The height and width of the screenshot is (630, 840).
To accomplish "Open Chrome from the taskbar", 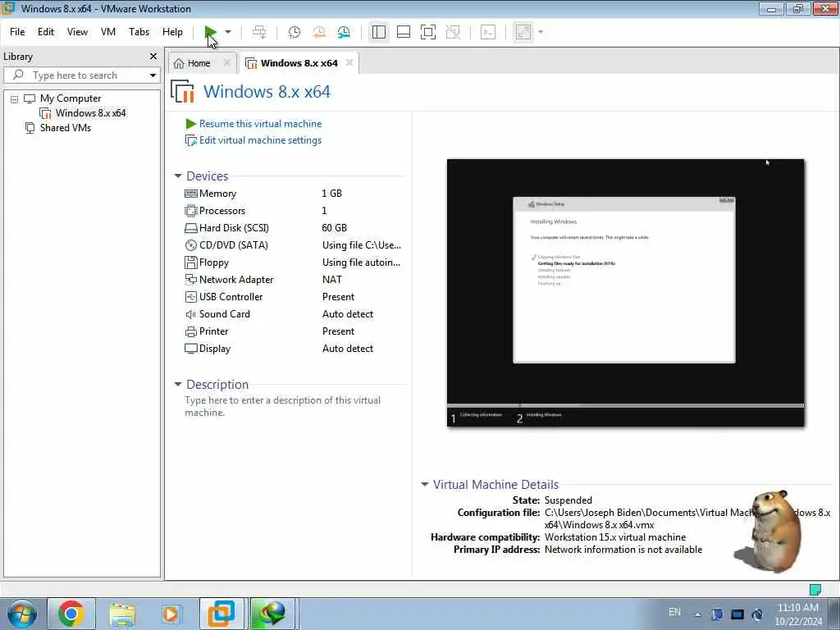I will click(x=71, y=614).
